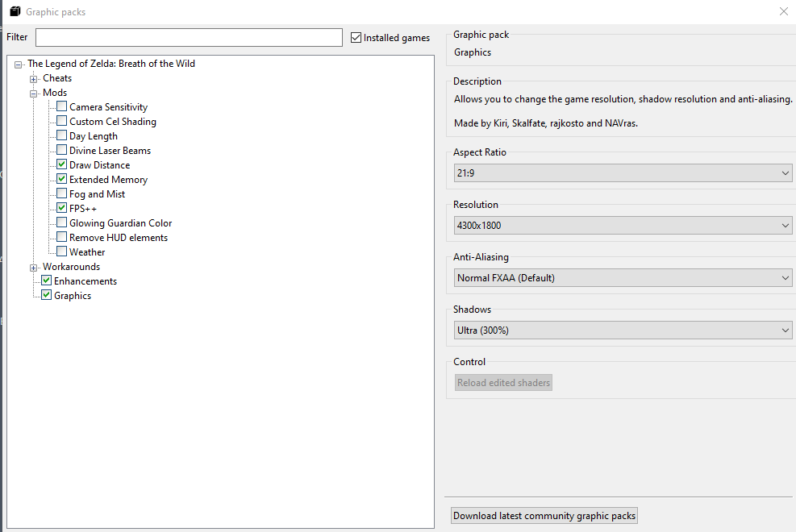
Task: Uncheck the FPS++ checkbox
Action: coord(61,208)
